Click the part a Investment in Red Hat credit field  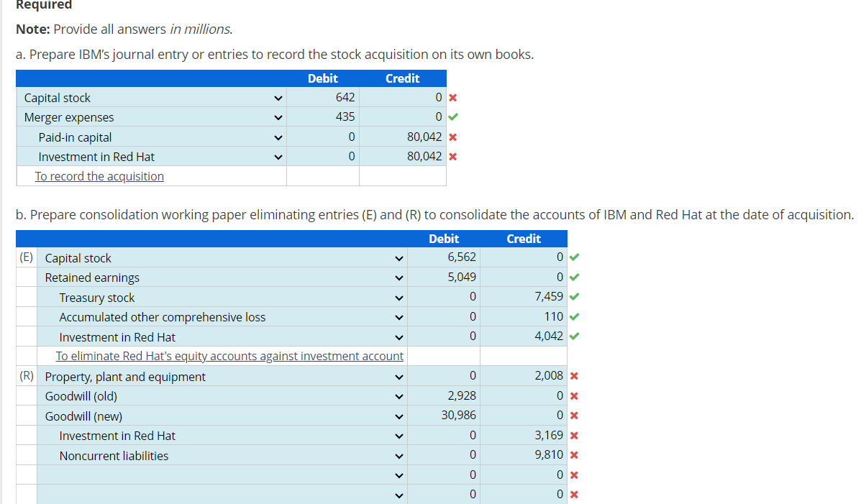point(403,157)
